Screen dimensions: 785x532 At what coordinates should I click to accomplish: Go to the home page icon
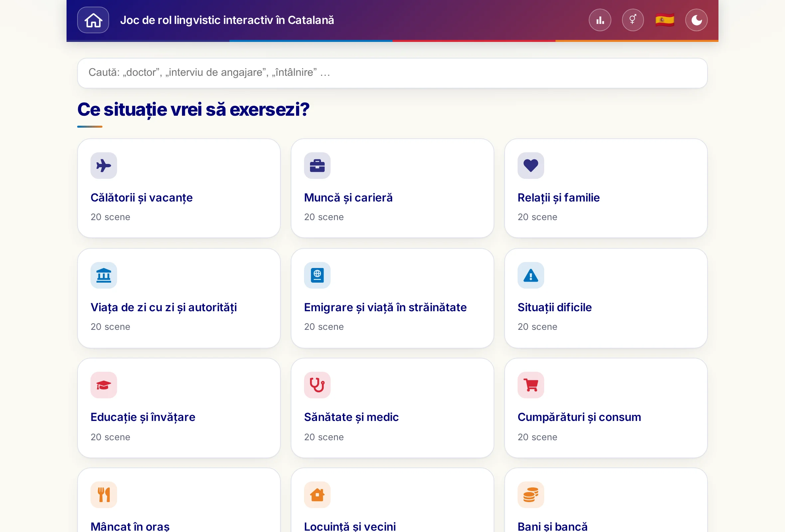tap(93, 20)
